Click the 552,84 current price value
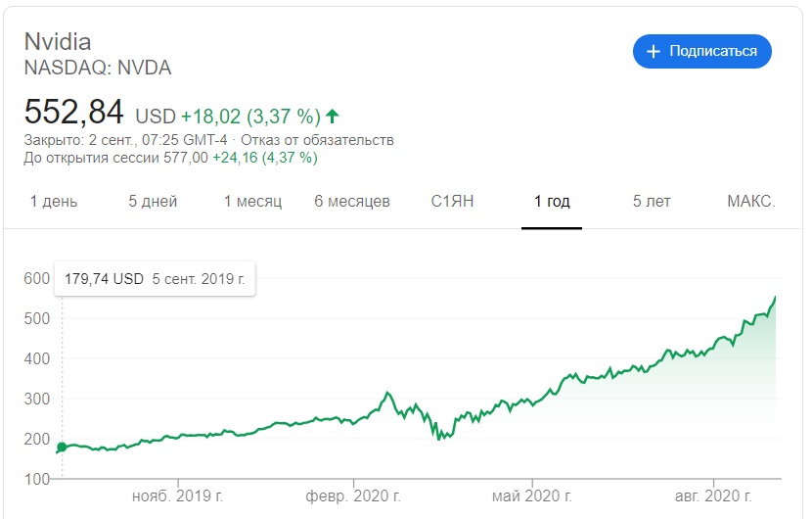 point(74,111)
